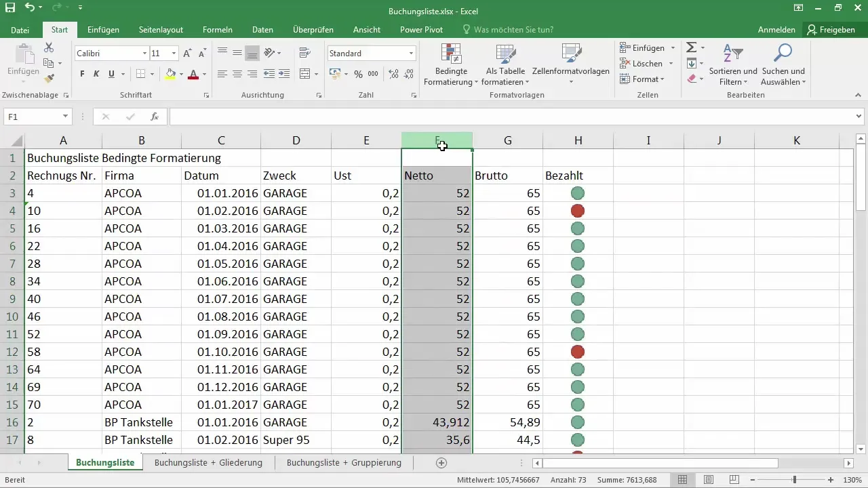Image resolution: width=868 pixels, height=488 pixels.
Task: Toggle wrap text (Textumbruch) icon
Action: [x=304, y=53]
